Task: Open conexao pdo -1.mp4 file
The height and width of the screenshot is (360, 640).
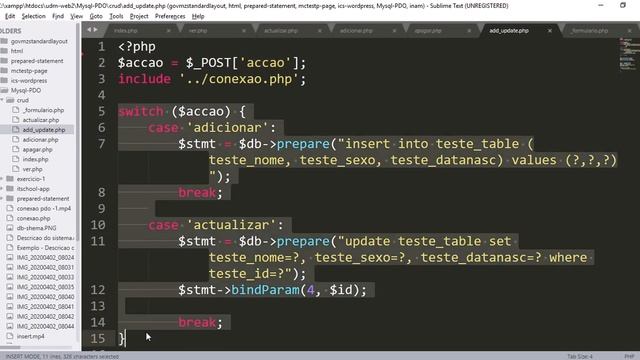Action: pos(44,208)
